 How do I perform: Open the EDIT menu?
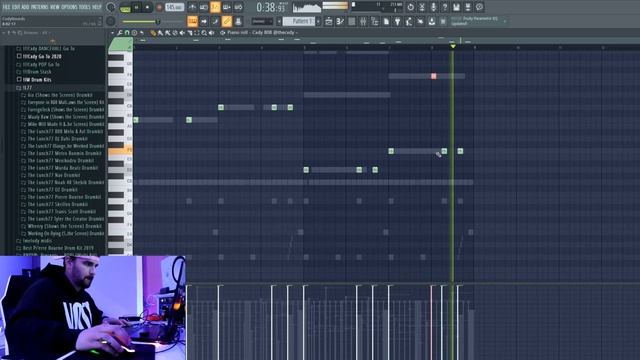click(x=16, y=7)
